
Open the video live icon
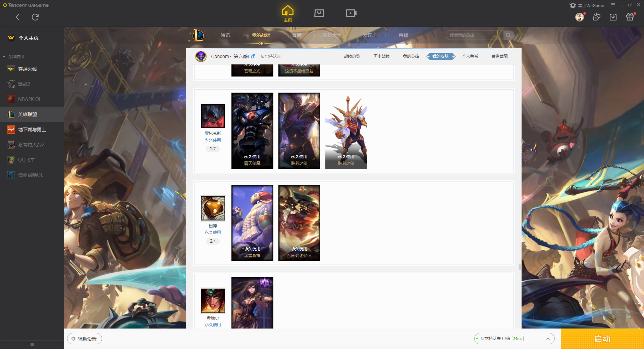pos(351,13)
